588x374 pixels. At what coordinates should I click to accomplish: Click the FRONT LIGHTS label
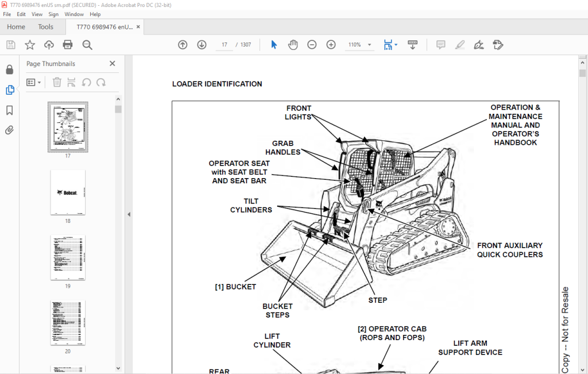click(x=299, y=113)
